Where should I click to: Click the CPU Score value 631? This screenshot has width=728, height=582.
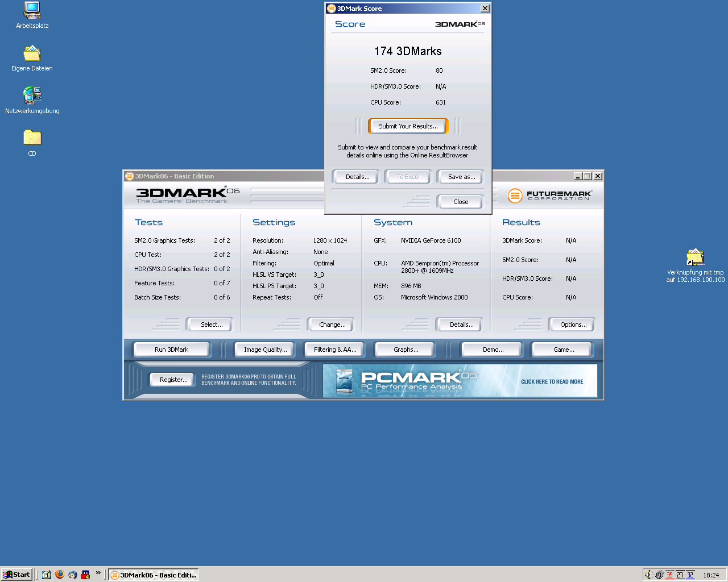(x=441, y=102)
